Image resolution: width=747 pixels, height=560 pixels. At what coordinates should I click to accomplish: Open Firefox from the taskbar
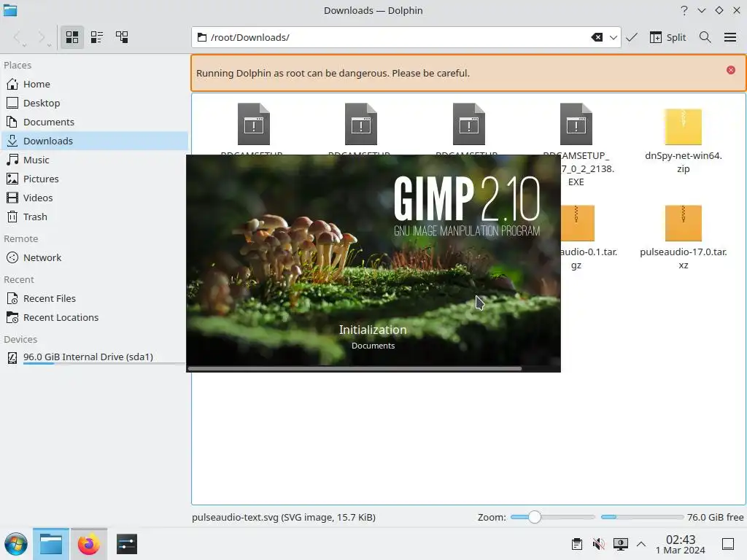(89, 544)
